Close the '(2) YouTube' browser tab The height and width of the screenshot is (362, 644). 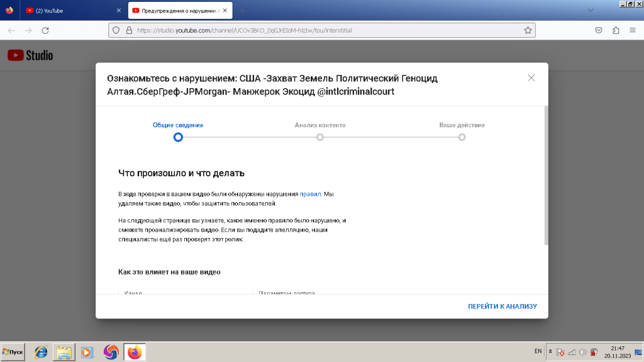119,11
